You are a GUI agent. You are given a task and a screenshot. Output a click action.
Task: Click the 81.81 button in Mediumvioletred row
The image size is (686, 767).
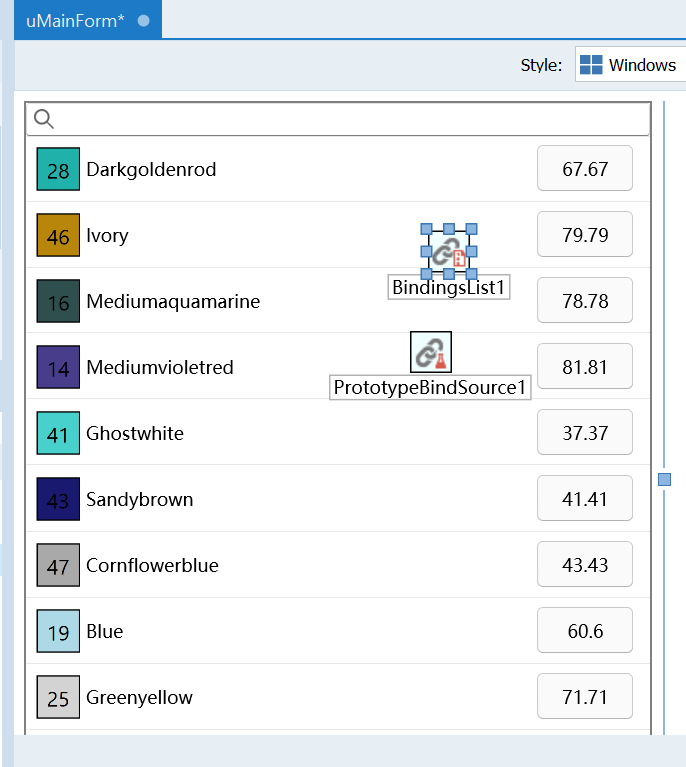coord(585,366)
